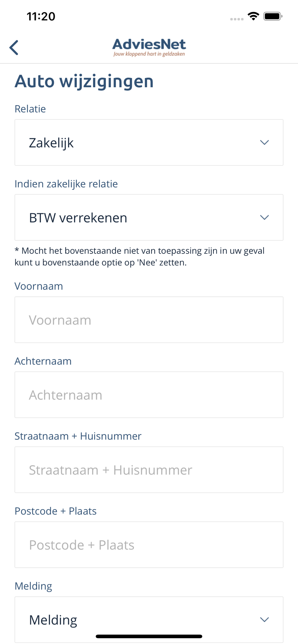Screen dimensions: 298x644
Task: Open the Relatie dropdown showing Zakelijk
Action: pyautogui.click(x=149, y=142)
